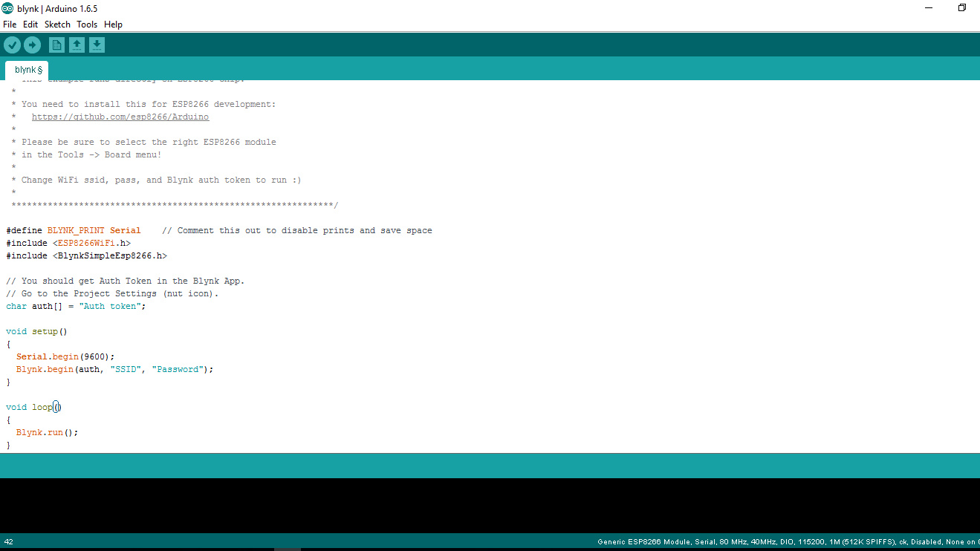
Task: Minimize the Arduino window
Action: [929, 8]
